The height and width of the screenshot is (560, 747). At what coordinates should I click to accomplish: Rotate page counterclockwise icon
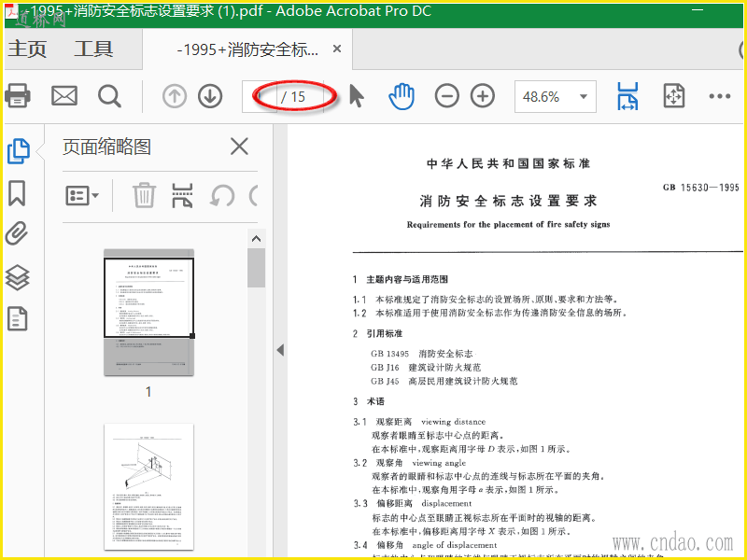(x=222, y=196)
